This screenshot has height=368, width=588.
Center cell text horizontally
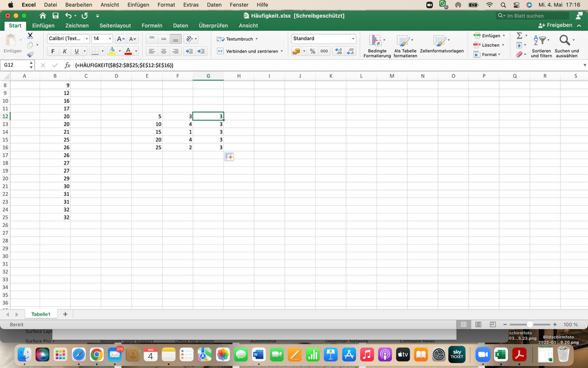[x=164, y=51]
